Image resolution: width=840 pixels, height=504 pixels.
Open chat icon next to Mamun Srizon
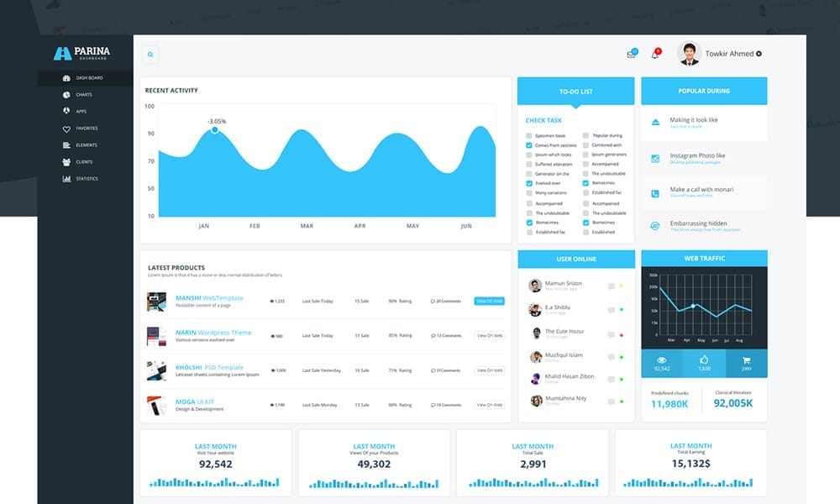coord(611,286)
